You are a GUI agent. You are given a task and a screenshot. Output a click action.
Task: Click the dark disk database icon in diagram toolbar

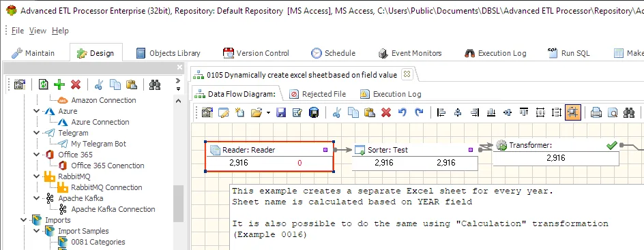314,112
